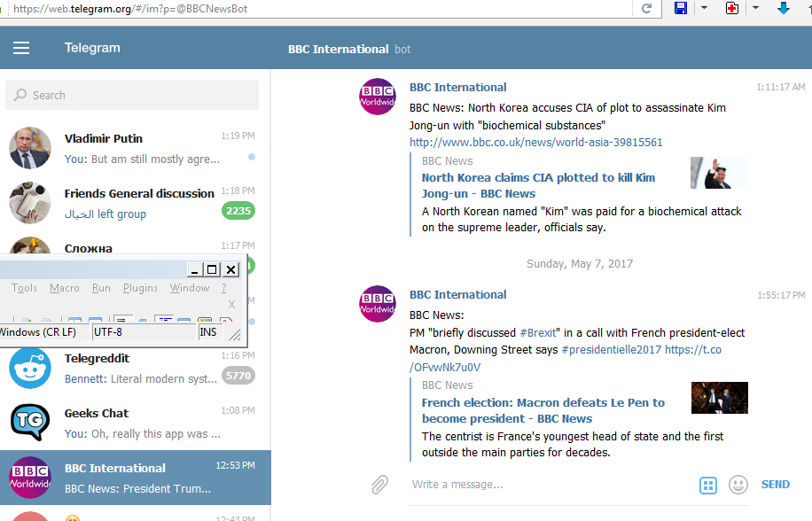Viewport: 812px width, 521px height.
Task: Open the world-asia-39815561 BBC link
Action: [x=536, y=143]
